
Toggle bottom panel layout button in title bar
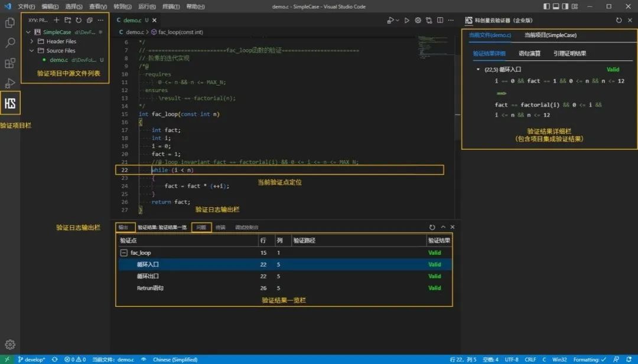(x=555, y=6)
